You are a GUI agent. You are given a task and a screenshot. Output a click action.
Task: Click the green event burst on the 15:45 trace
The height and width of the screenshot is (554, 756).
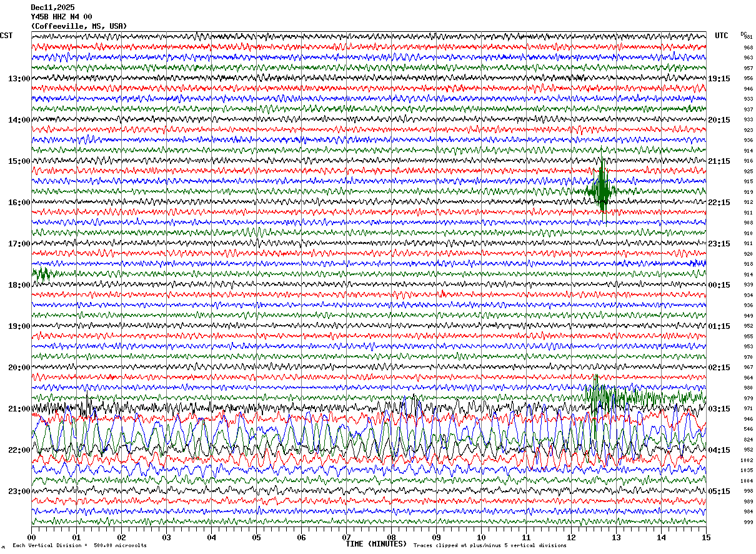[x=602, y=188]
